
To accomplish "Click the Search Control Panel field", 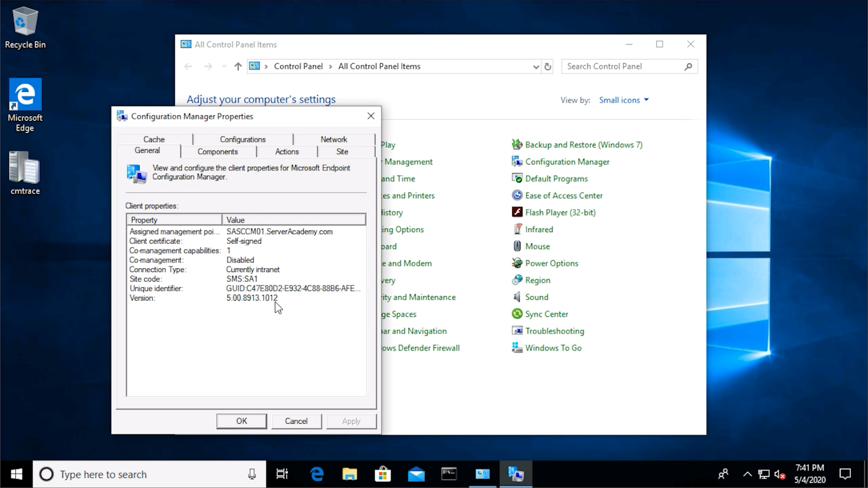I will point(623,66).
